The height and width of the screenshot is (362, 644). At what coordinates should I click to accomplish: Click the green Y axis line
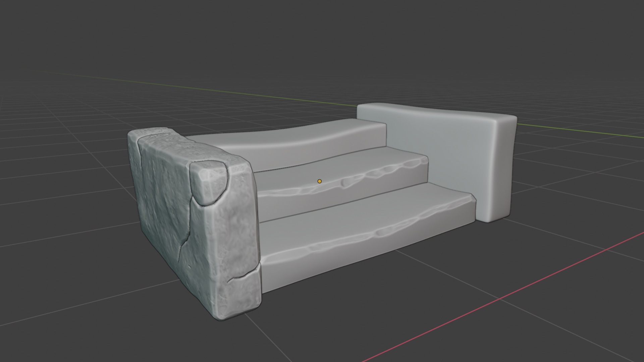(x=201, y=89)
